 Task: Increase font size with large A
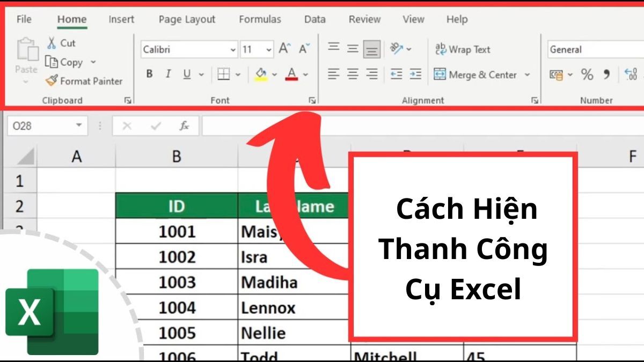285,49
